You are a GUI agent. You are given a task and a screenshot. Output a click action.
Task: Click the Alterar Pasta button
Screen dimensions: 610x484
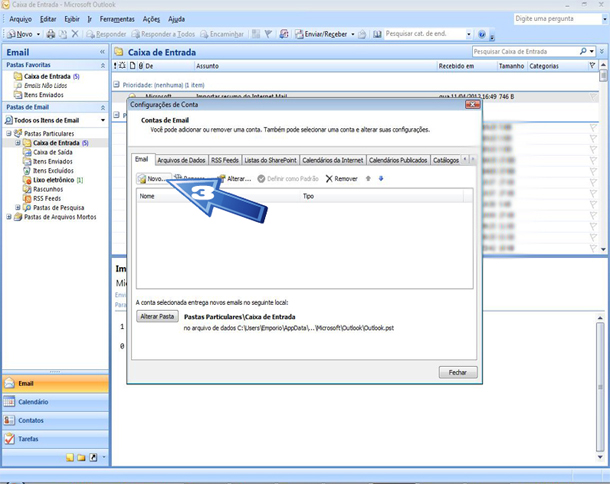[157, 316]
